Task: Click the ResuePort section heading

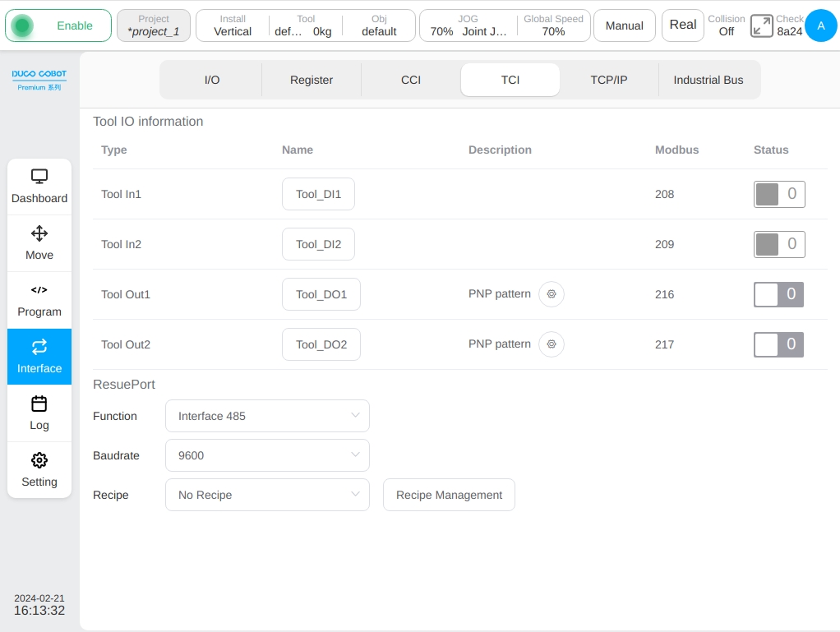Action: [124, 384]
